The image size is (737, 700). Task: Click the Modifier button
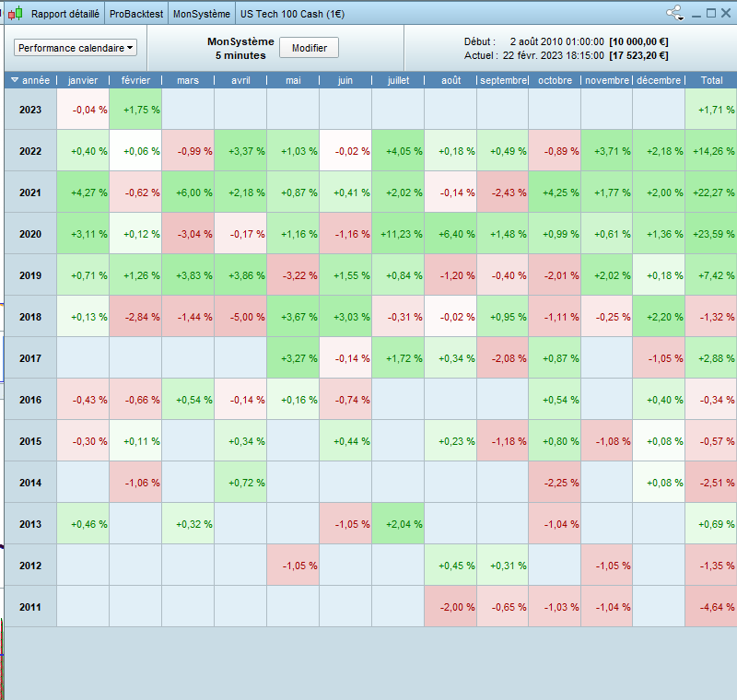coord(309,48)
